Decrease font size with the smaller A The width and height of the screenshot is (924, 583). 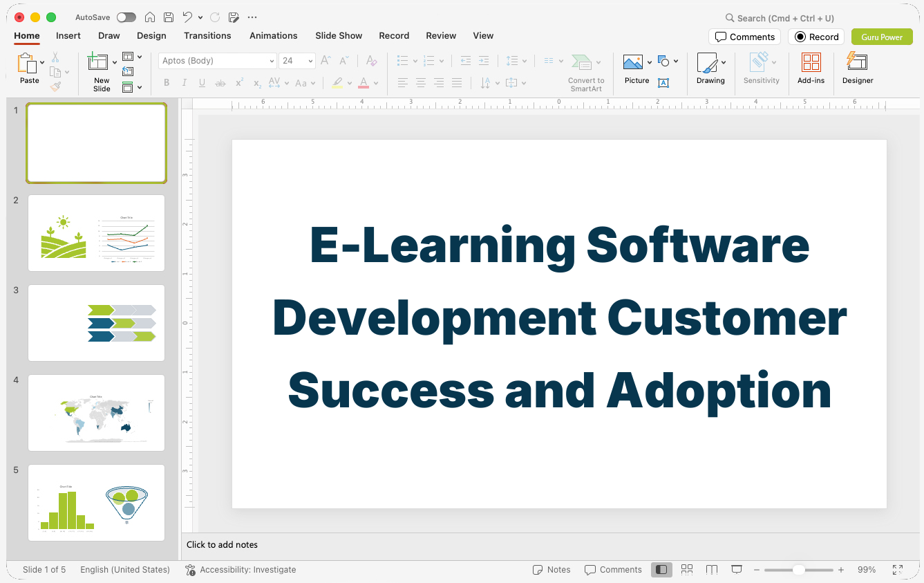coord(344,61)
